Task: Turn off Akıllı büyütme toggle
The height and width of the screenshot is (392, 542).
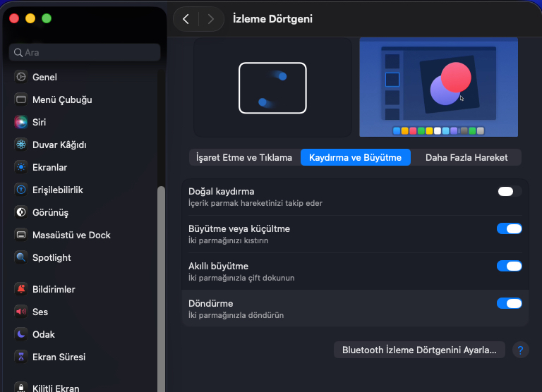Action: (x=509, y=266)
